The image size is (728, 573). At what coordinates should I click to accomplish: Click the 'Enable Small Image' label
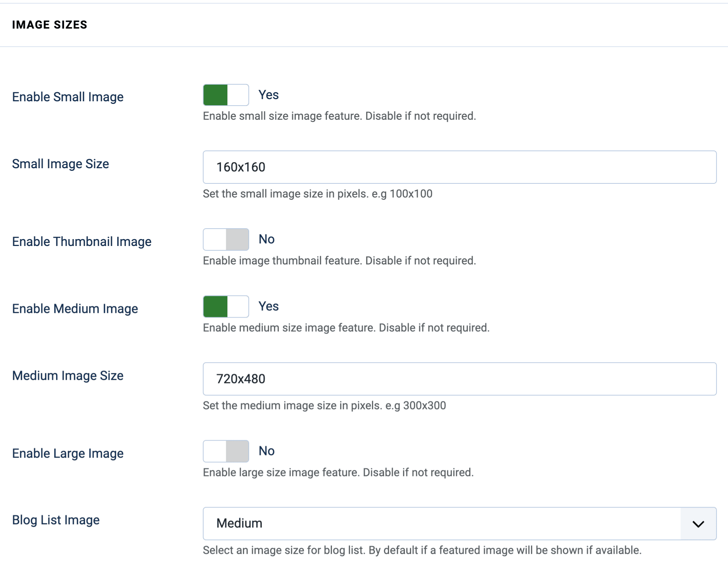(x=68, y=97)
